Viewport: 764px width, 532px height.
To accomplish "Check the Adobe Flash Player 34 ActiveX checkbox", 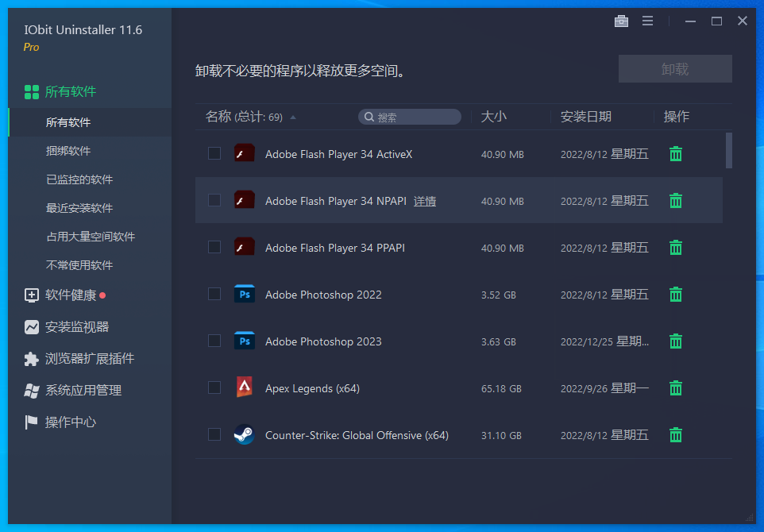I will [x=214, y=153].
